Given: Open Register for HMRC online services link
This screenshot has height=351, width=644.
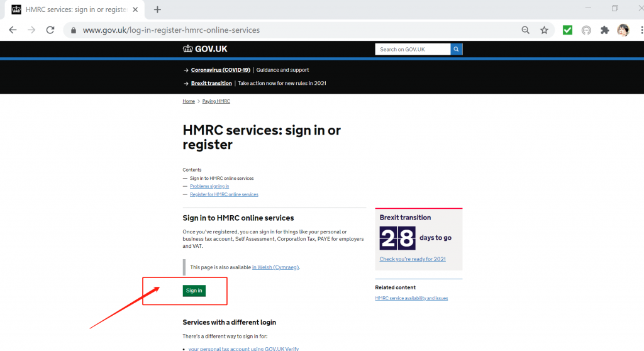Looking at the screenshot, I should pyautogui.click(x=224, y=194).
